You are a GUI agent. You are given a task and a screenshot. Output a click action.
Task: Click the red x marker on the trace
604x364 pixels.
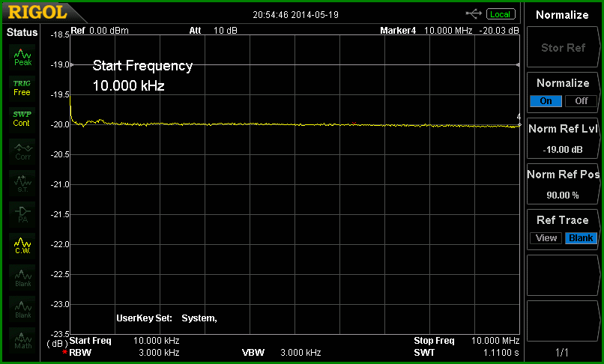[354, 124]
